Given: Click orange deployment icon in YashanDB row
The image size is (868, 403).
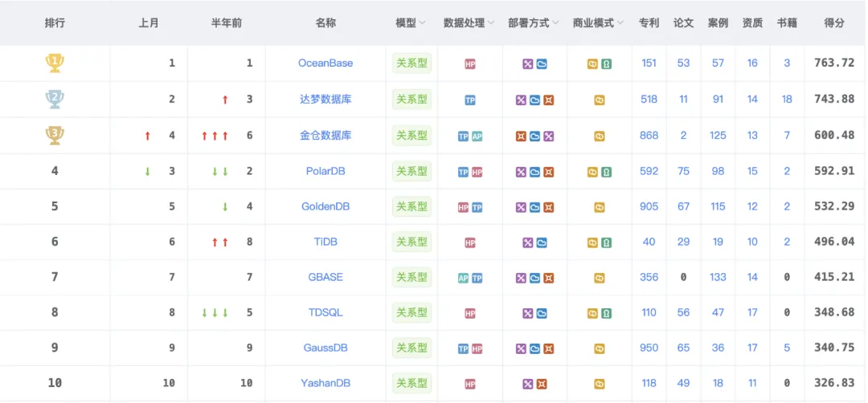Looking at the screenshot, I should tap(542, 385).
